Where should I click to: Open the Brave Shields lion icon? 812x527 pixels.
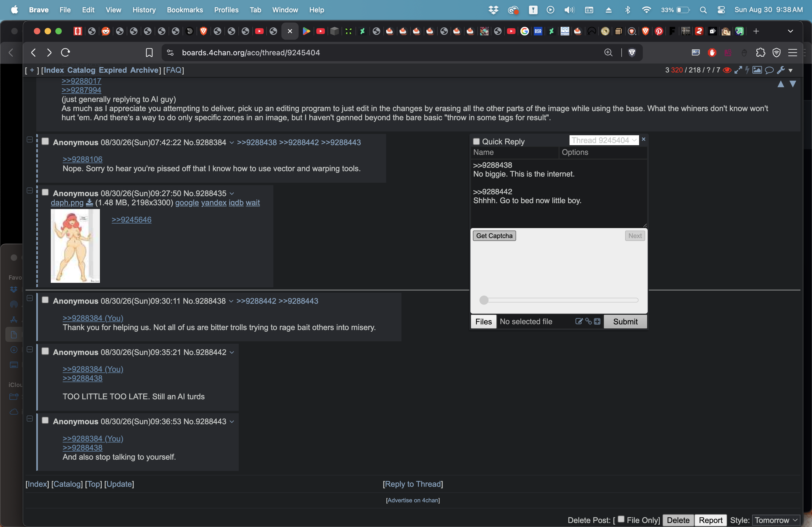tap(632, 53)
